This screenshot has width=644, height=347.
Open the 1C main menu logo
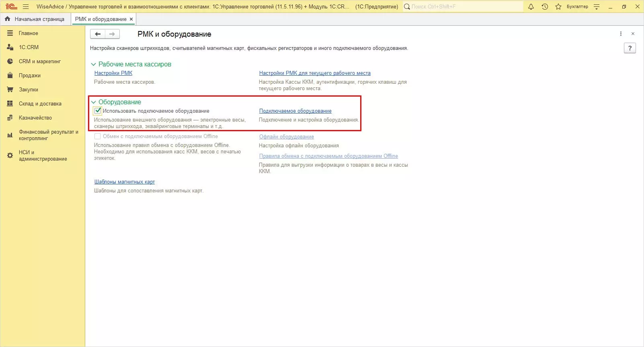[x=11, y=6]
